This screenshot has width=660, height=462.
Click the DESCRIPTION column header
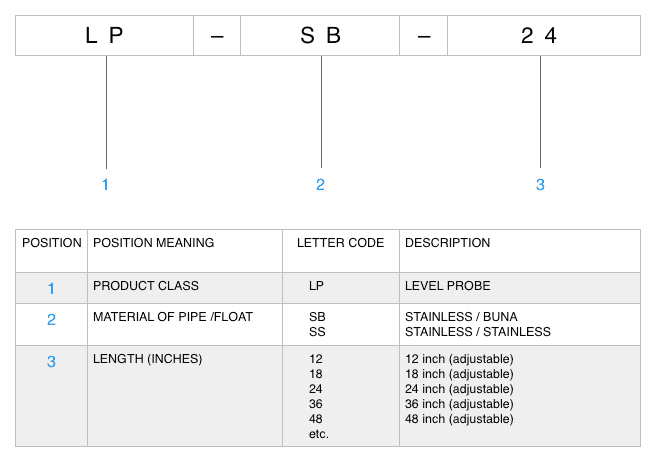pos(447,243)
